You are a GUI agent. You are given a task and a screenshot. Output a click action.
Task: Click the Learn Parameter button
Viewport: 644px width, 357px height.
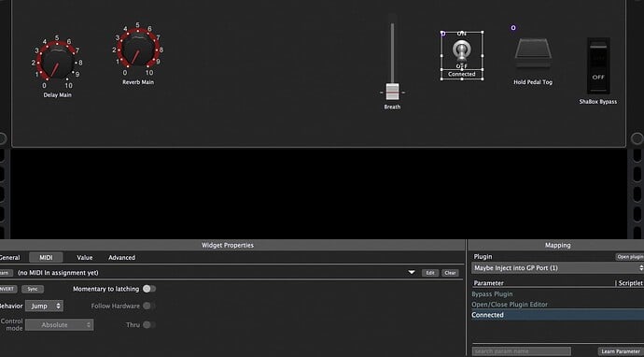tap(620, 351)
